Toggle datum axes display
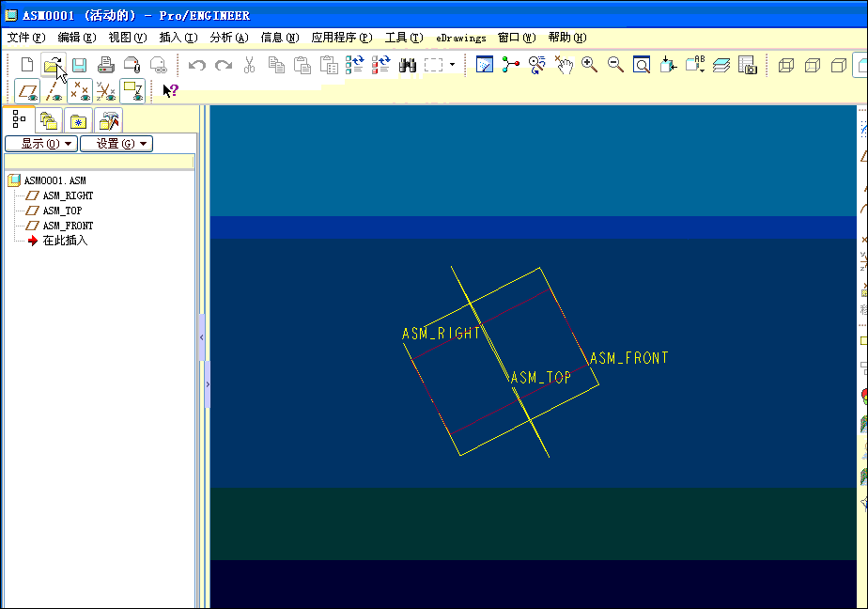The width and height of the screenshot is (868, 609). pyautogui.click(x=54, y=91)
